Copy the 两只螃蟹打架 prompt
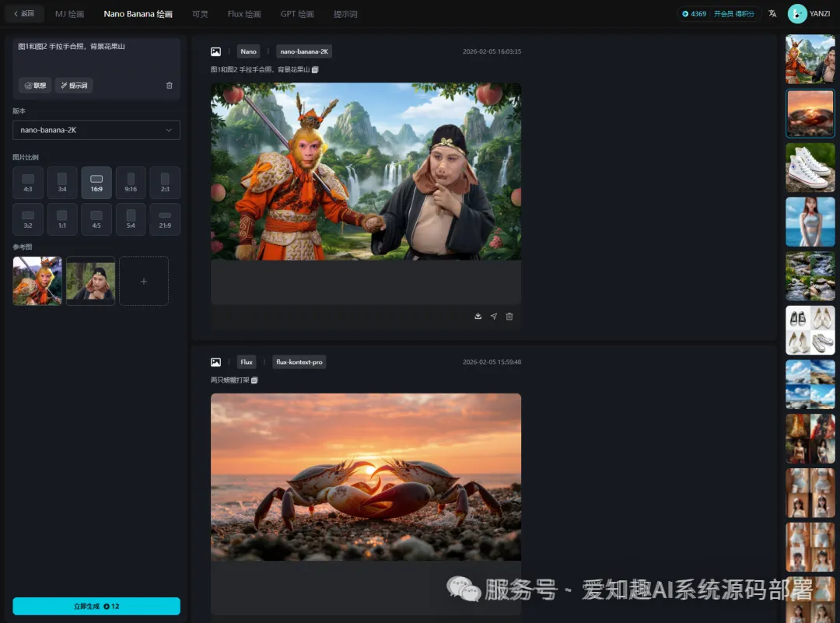840x623 pixels. (x=254, y=380)
